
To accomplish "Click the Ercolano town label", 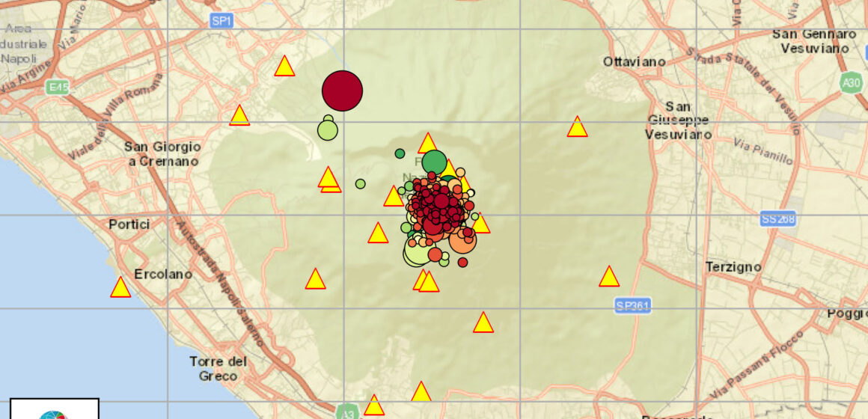I will [163, 275].
